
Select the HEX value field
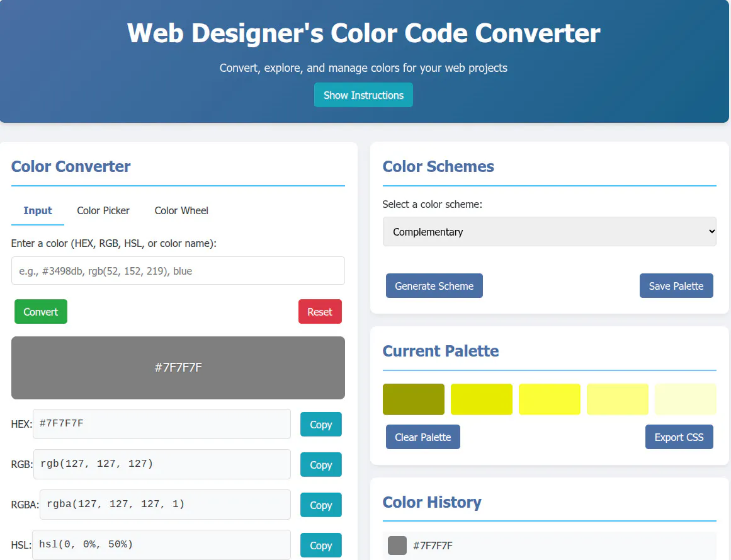click(x=162, y=424)
